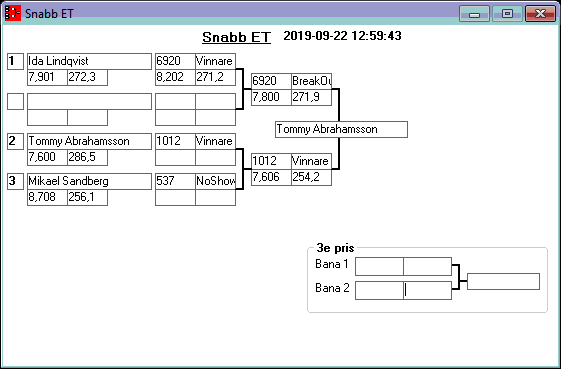
Task: Close the Snabb ET window
Action: pyautogui.click(x=540, y=14)
